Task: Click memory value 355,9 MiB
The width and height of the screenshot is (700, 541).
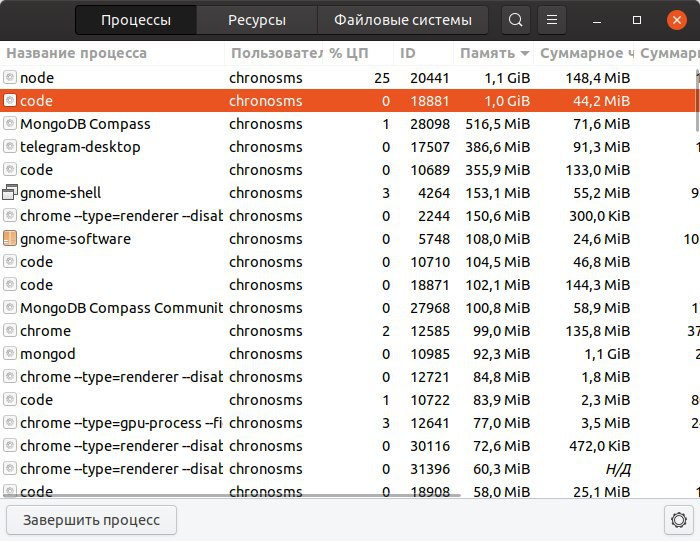Action: [498, 170]
